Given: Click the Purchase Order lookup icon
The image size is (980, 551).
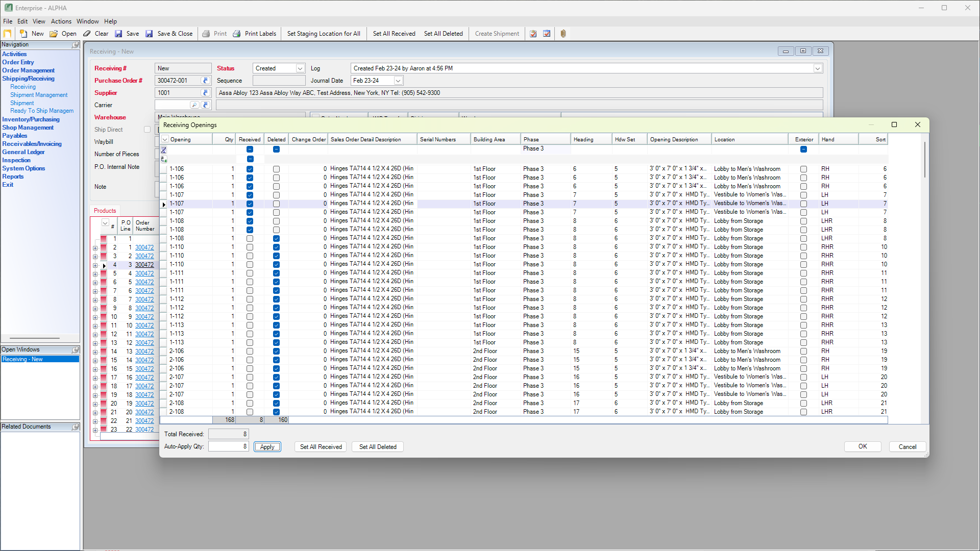Looking at the screenshot, I should point(205,81).
